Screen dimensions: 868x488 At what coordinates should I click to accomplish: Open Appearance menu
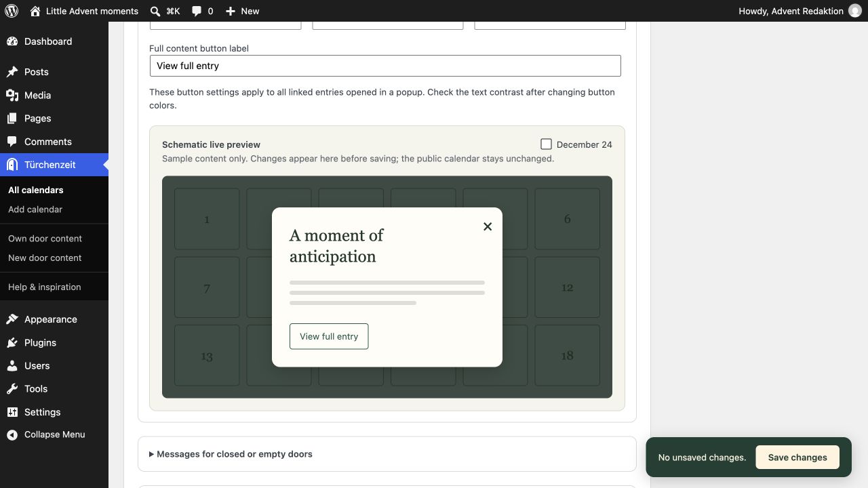tap(54, 319)
